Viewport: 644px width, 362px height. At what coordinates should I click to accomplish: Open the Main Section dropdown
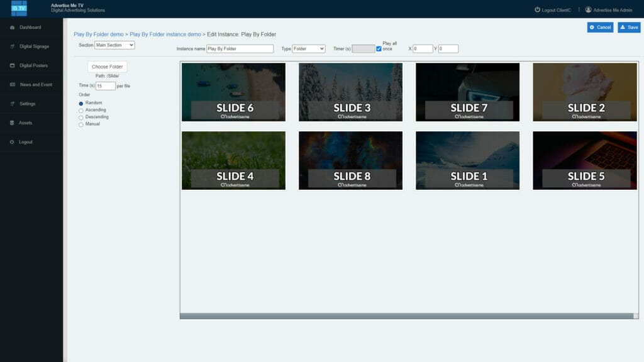click(x=114, y=45)
